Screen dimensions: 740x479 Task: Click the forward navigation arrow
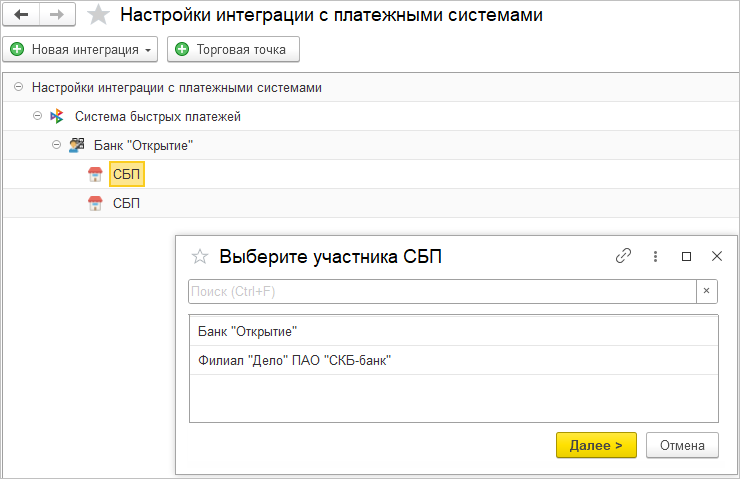click(x=56, y=15)
